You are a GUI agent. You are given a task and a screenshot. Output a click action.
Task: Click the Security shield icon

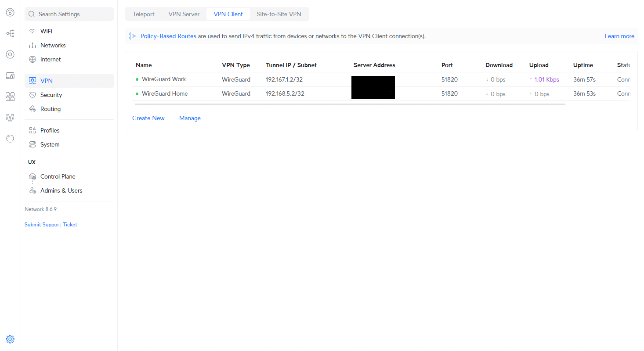coord(32,95)
